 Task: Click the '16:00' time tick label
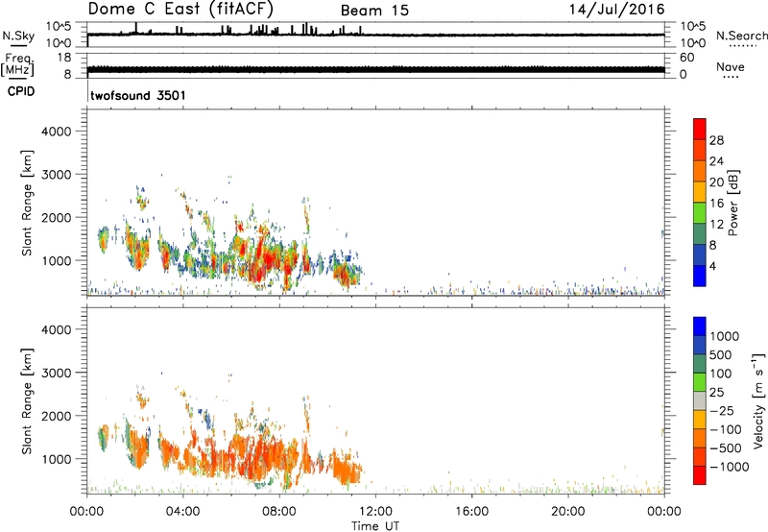(x=471, y=512)
